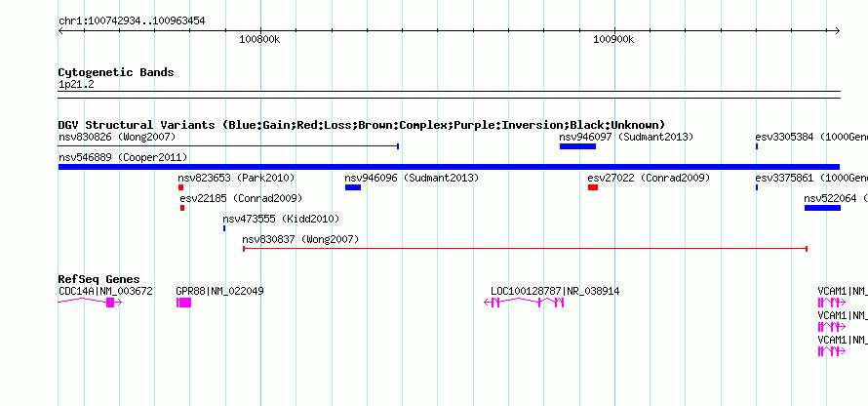Screen dimensions: 868x406
Task: Click the 100800k ruler tick label
Action: [x=259, y=39]
